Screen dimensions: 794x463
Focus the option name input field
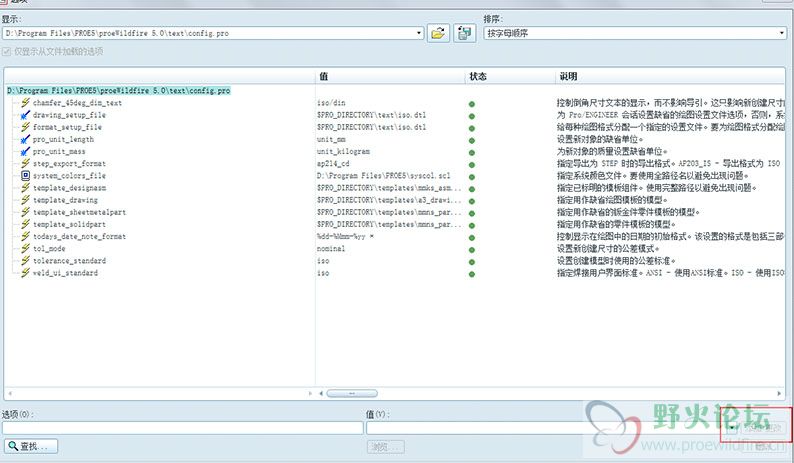click(183, 428)
